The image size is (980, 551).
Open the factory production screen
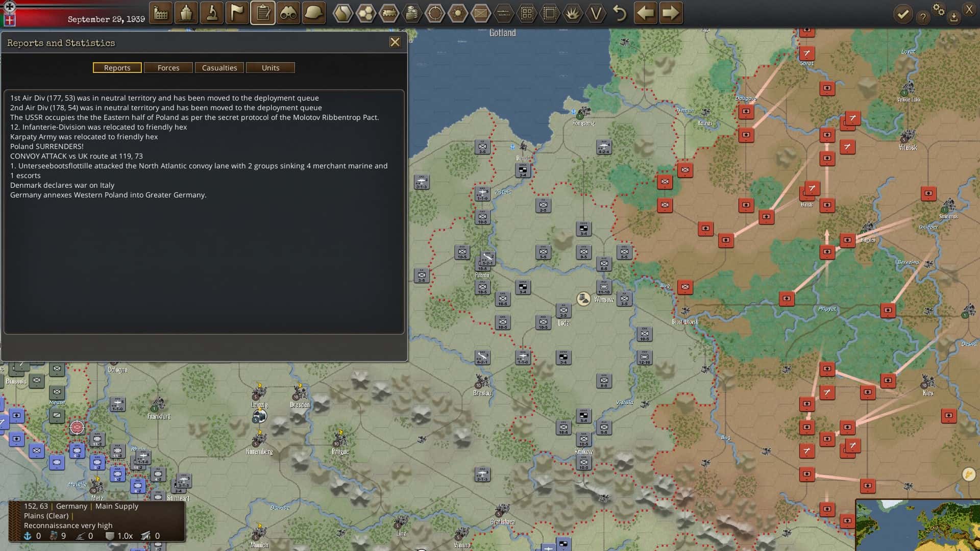161,13
